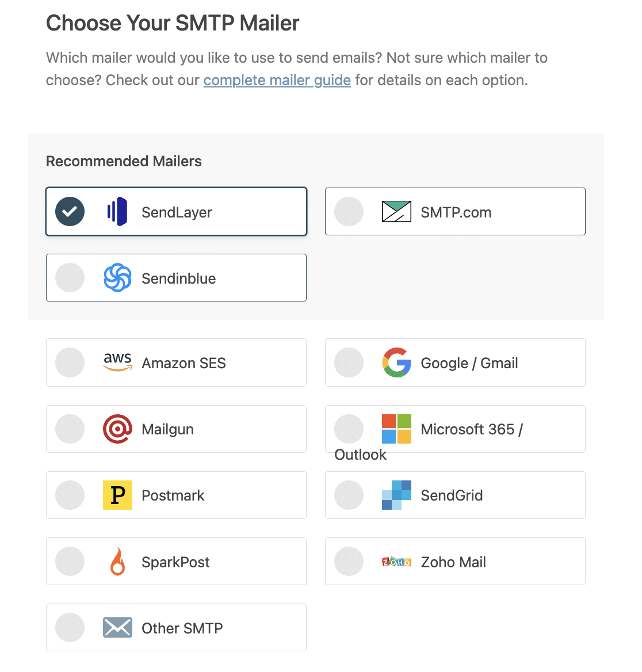
Task: Pick the Zoho Mail mailer card
Action: 455,562
